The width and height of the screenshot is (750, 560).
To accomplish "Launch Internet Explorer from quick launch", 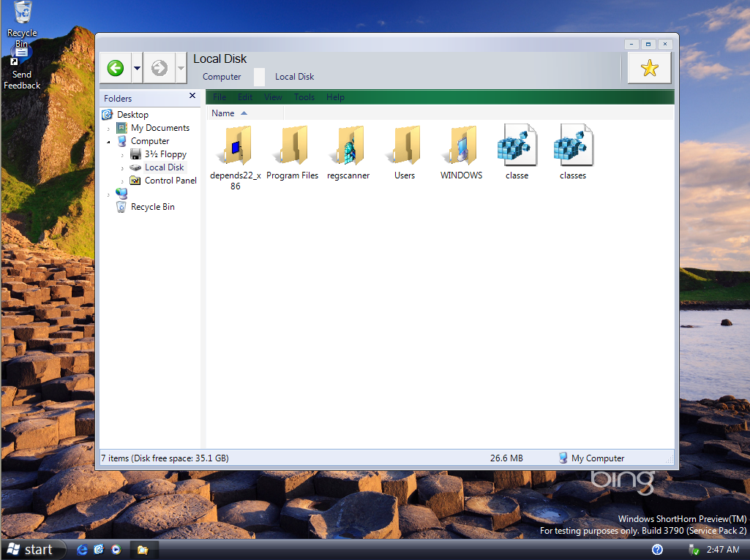I will [82, 550].
